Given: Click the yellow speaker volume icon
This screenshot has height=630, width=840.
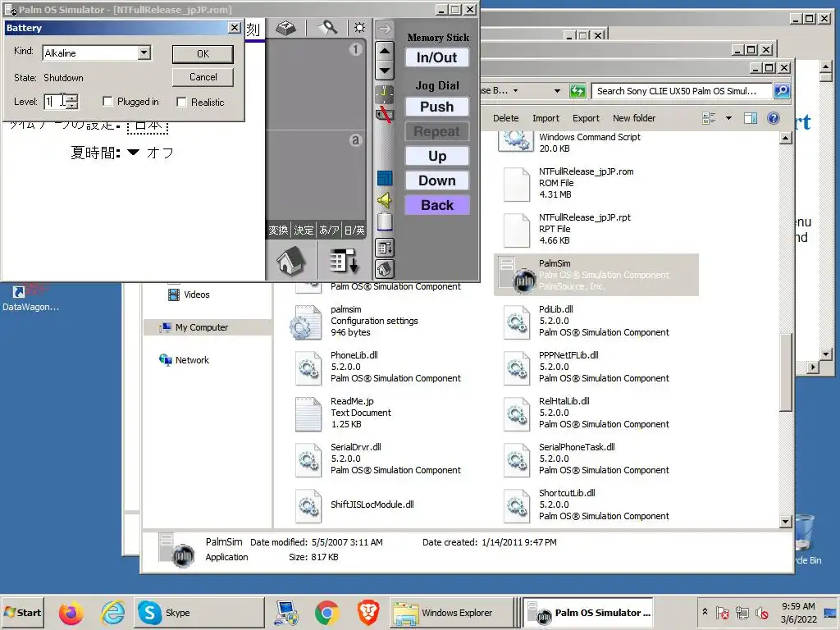Looking at the screenshot, I should [384, 200].
